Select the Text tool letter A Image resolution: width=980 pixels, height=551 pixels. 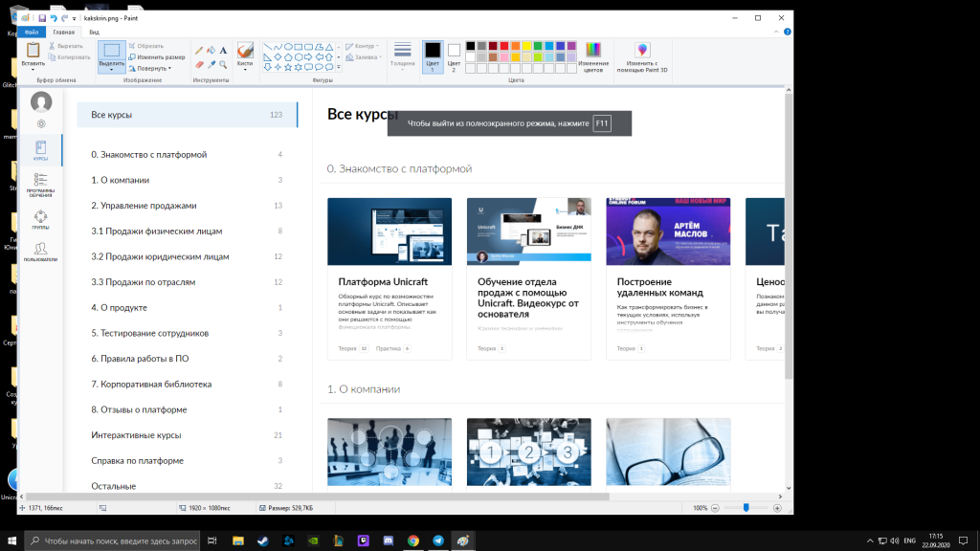(x=223, y=51)
